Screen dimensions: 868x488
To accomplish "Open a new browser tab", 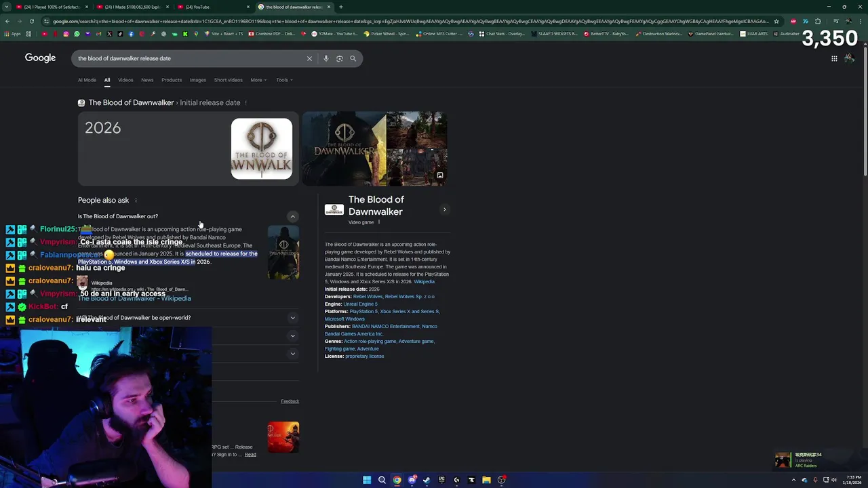I will point(341,7).
